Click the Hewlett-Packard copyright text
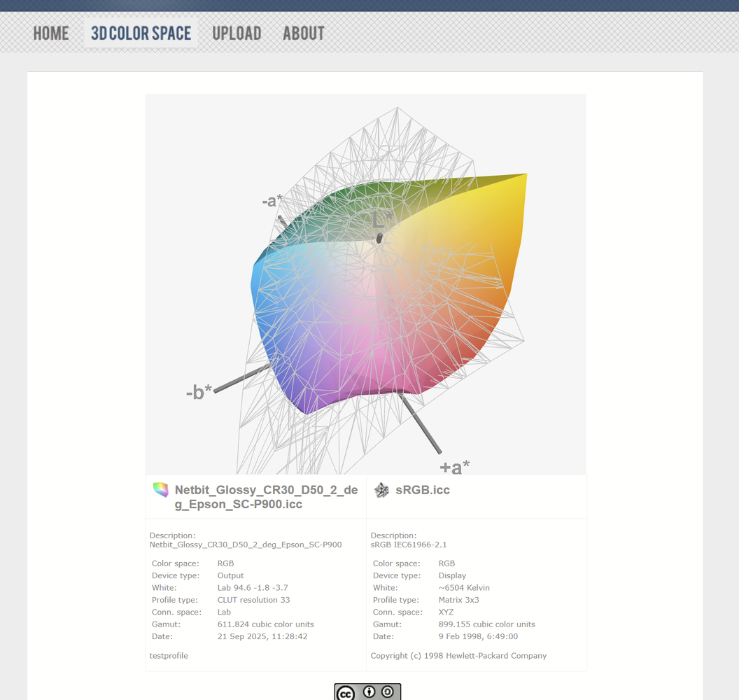This screenshot has height=700, width=739. [458, 656]
